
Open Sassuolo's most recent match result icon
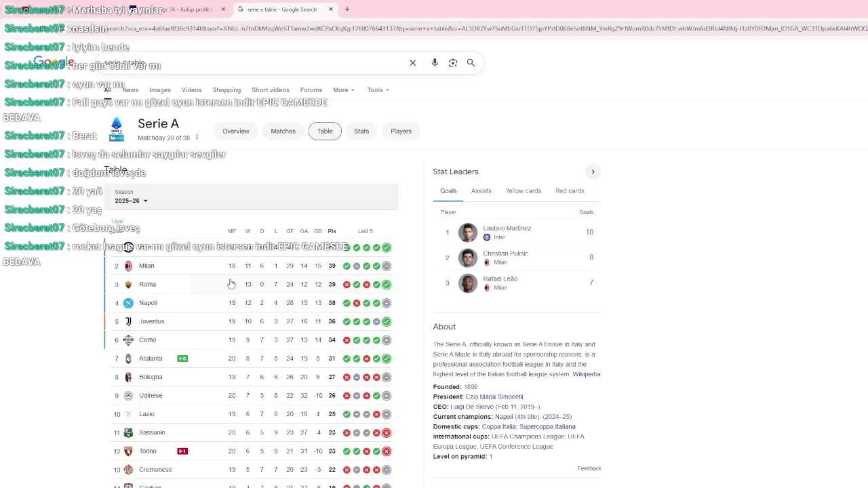[x=387, y=432]
